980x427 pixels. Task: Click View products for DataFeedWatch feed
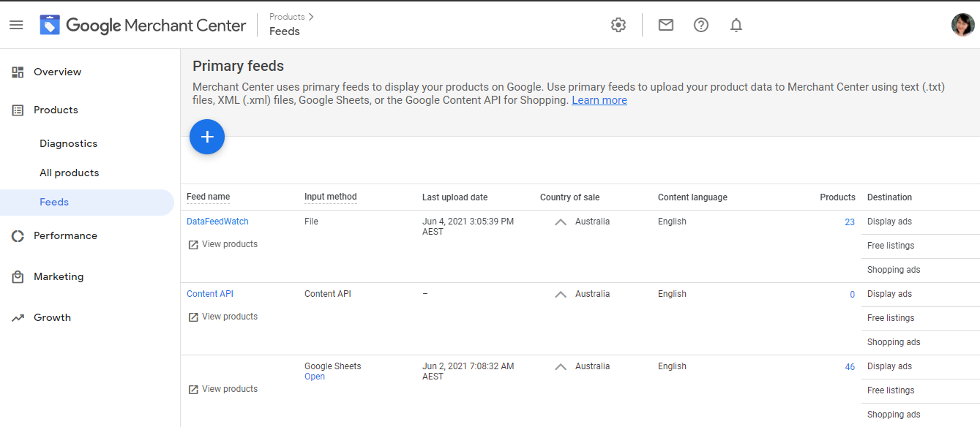(230, 244)
